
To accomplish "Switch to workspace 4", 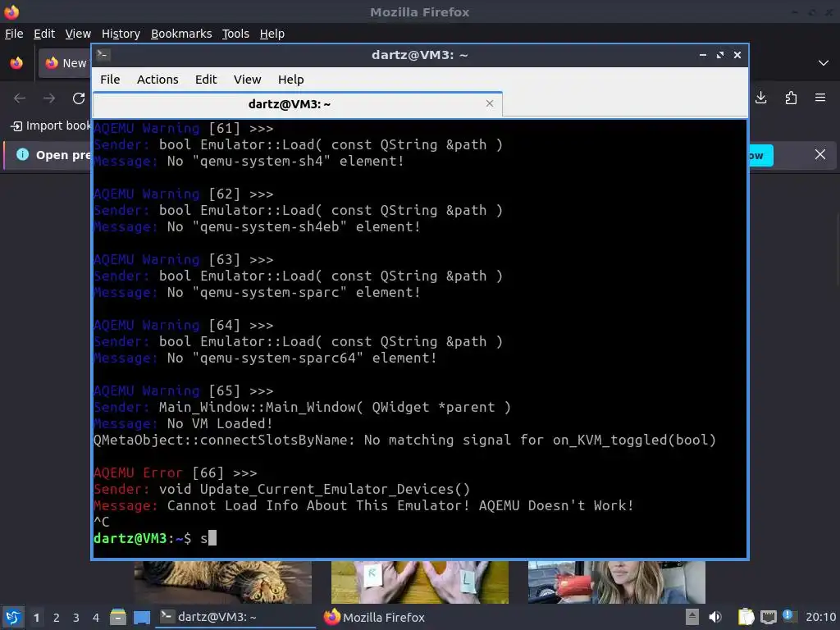I will pos(96,618).
